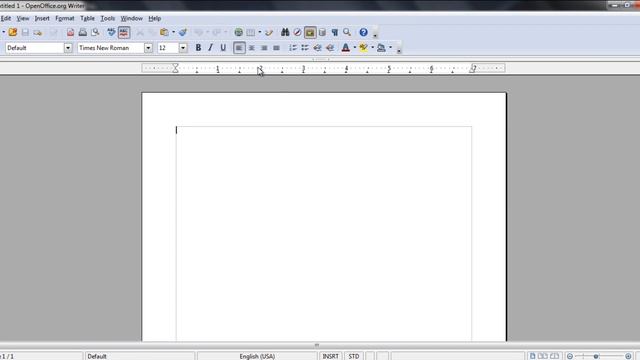The height and width of the screenshot is (360, 640).
Task: Open the Table icon dropdown arrow
Action: pos(260,32)
